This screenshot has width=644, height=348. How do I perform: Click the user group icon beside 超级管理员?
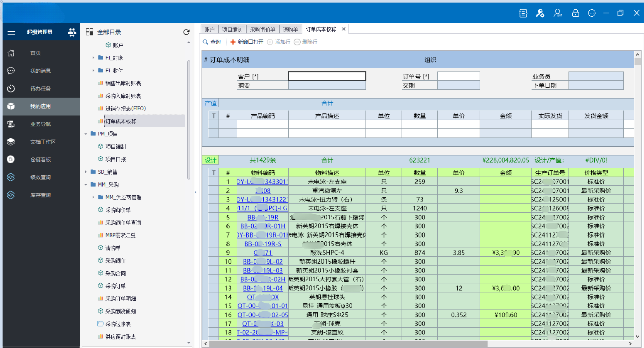pyautogui.click(x=72, y=32)
